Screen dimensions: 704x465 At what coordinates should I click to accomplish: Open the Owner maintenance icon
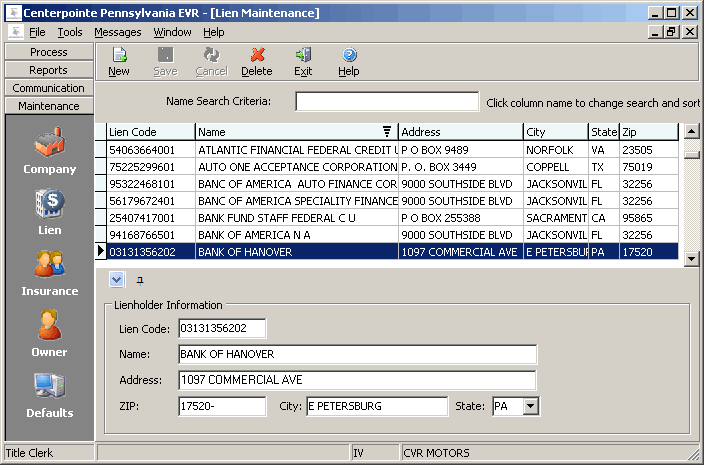click(49, 325)
